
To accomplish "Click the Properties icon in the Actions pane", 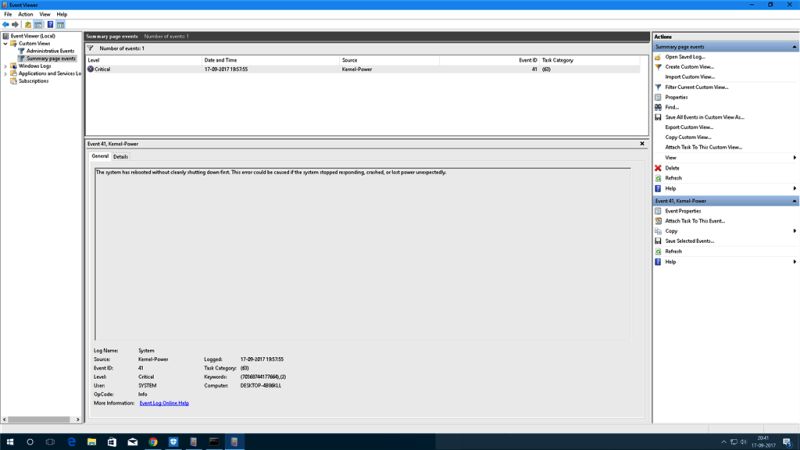I will coord(658,97).
